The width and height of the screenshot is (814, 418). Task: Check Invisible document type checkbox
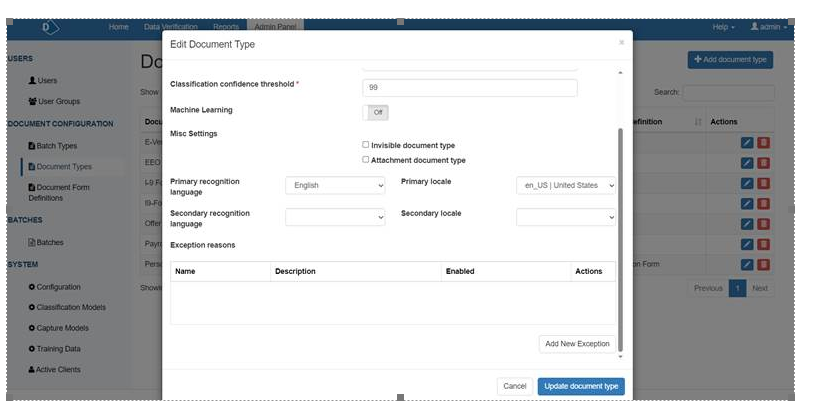[366, 145]
